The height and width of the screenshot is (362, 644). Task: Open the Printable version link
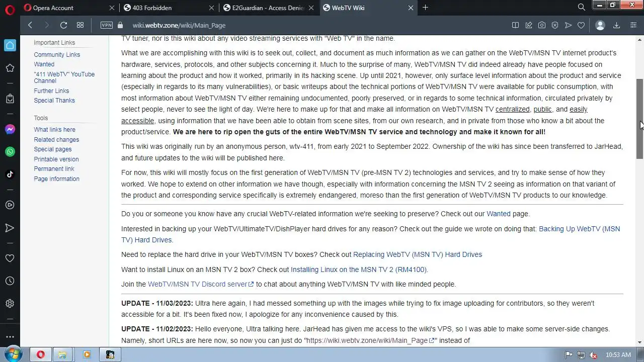pyautogui.click(x=56, y=159)
